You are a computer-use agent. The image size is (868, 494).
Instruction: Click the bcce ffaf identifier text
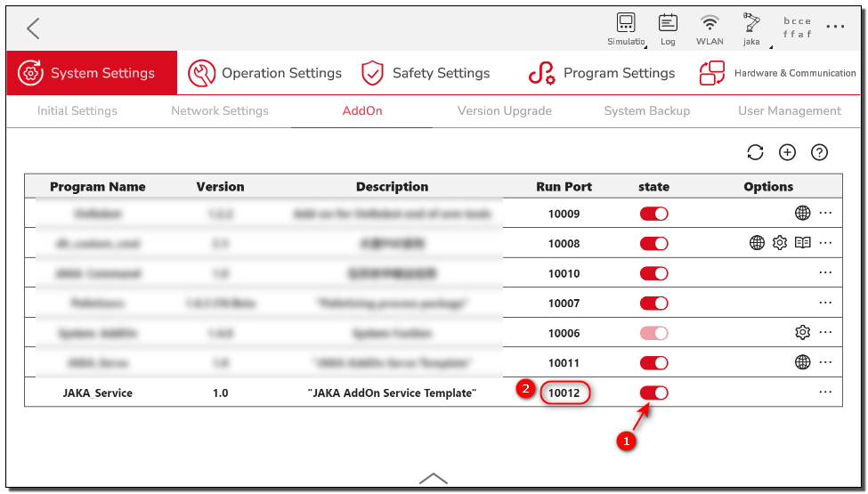(x=797, y=28)
